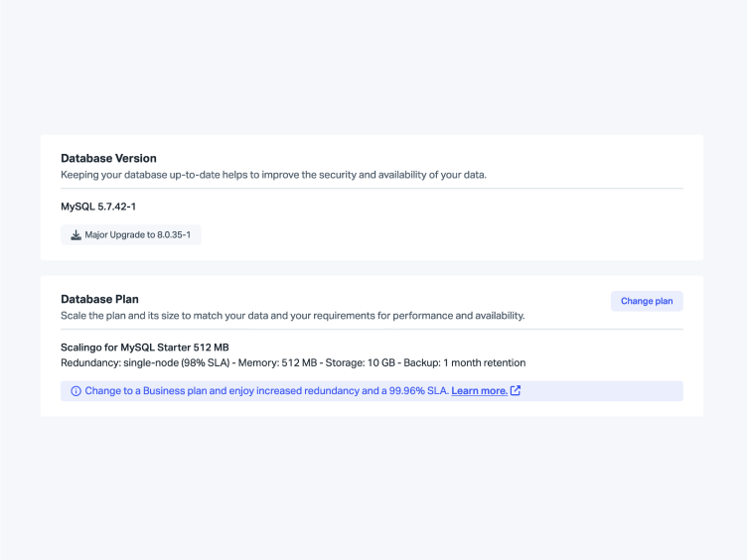Click the external link icon beside Learn more

[x=516, y=391]
